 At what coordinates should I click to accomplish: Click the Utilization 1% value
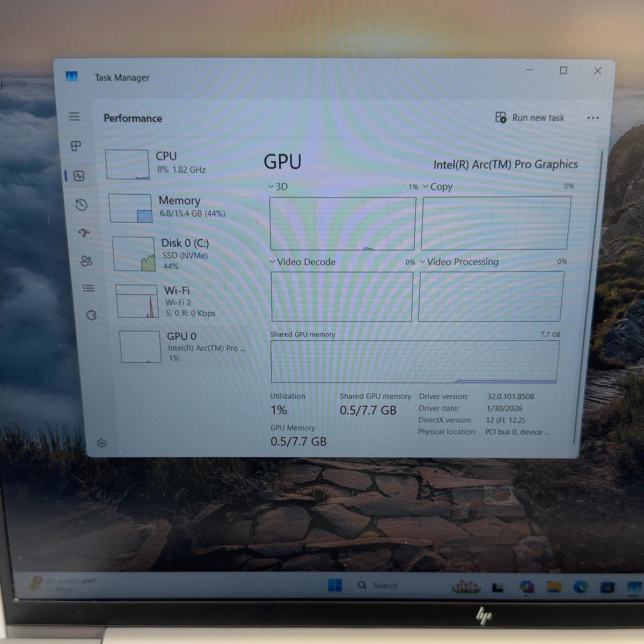tap(279, 411)
